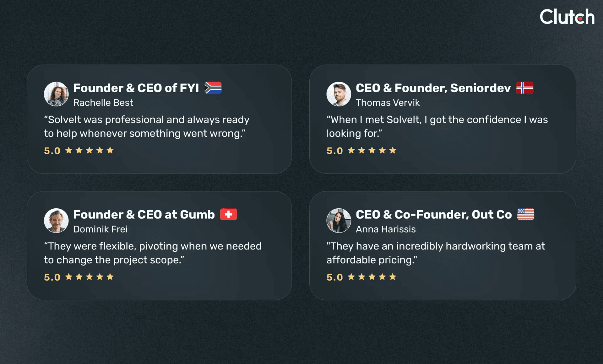Click the Switzerland flag icon

[x=228, y=214]
